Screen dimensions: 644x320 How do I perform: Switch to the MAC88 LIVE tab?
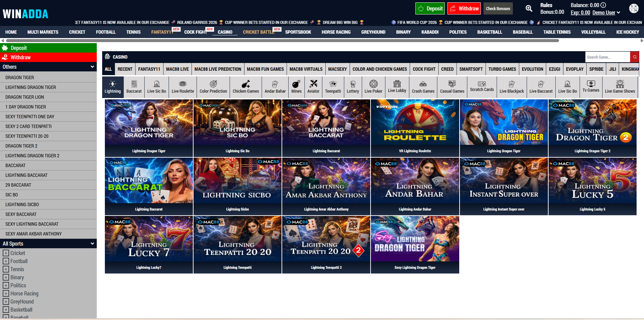(x=177, y=69)
